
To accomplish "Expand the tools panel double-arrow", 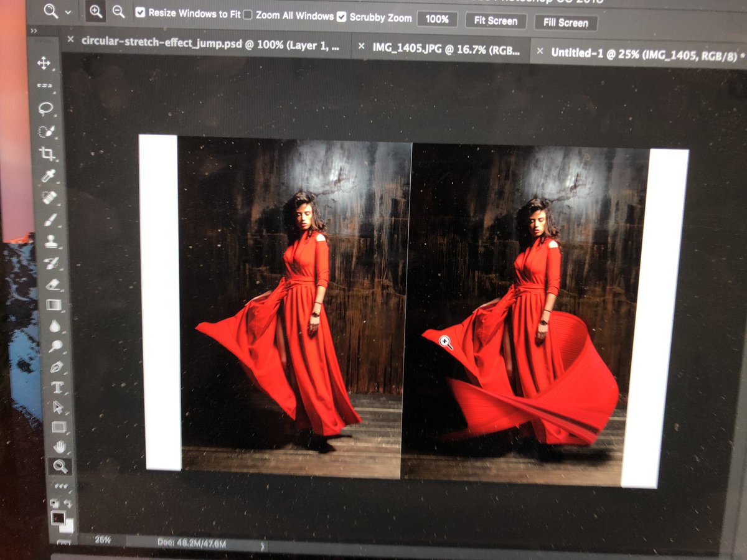I will [x=34, y=31].
